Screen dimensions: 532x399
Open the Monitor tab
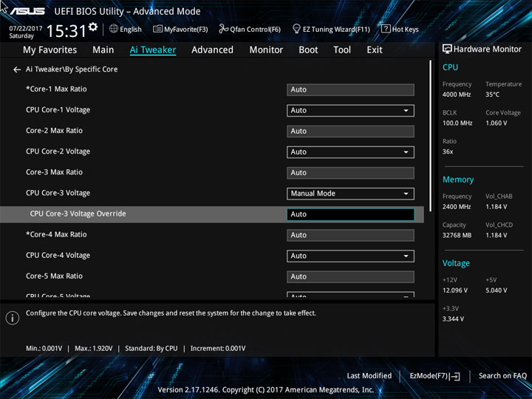(x=266, y=50)
